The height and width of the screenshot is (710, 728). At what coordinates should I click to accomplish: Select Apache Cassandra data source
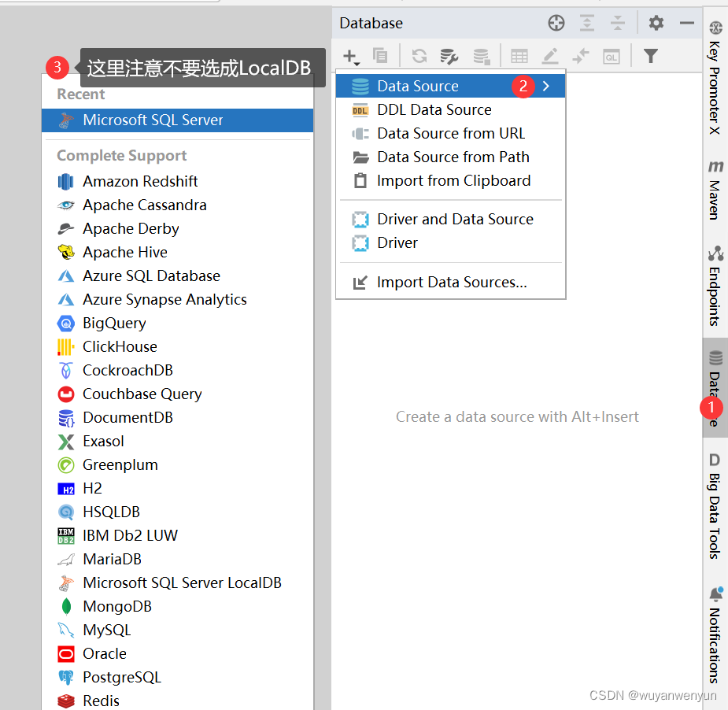177,205
